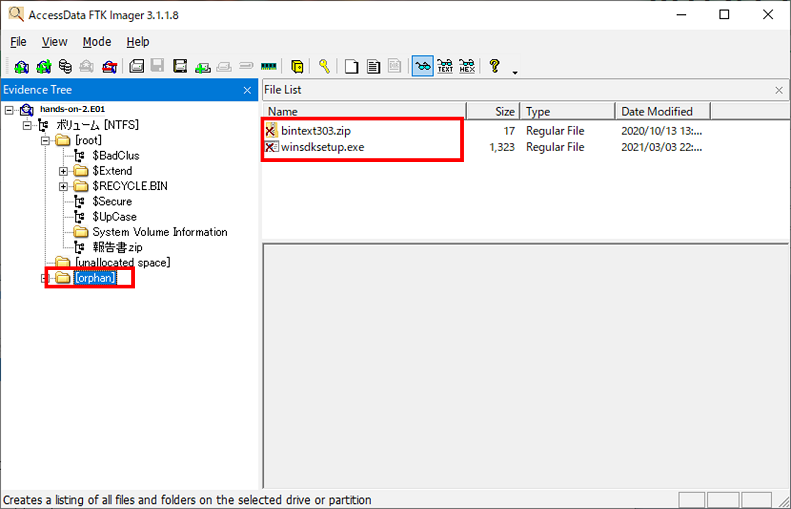
Task: Close the Evidence Tree panel
Action: (247, 90)
